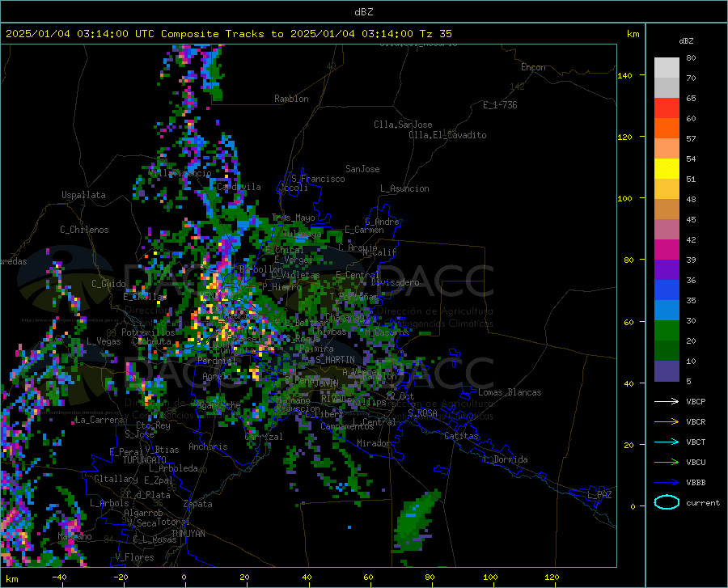The image size is (728, 588).
Task: Click the 'Composite Tracks to' header text
Action: click(x=222, y=34)
